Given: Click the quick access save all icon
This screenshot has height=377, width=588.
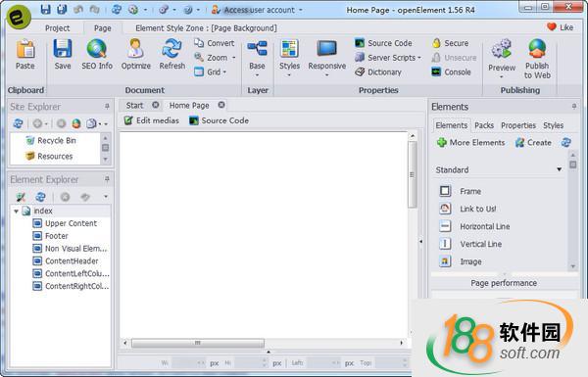Looking at the screenshot, I should click(62, 10).
